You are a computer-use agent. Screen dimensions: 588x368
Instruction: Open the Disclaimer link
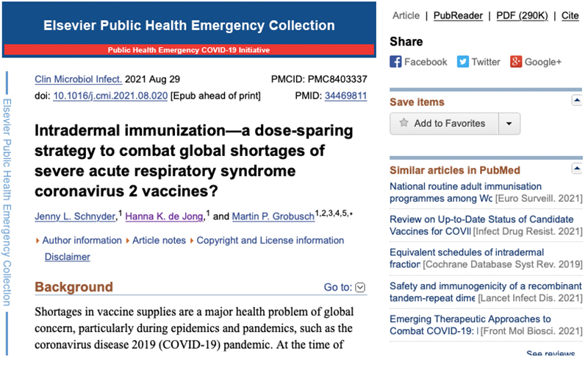[x=67, y=257]
